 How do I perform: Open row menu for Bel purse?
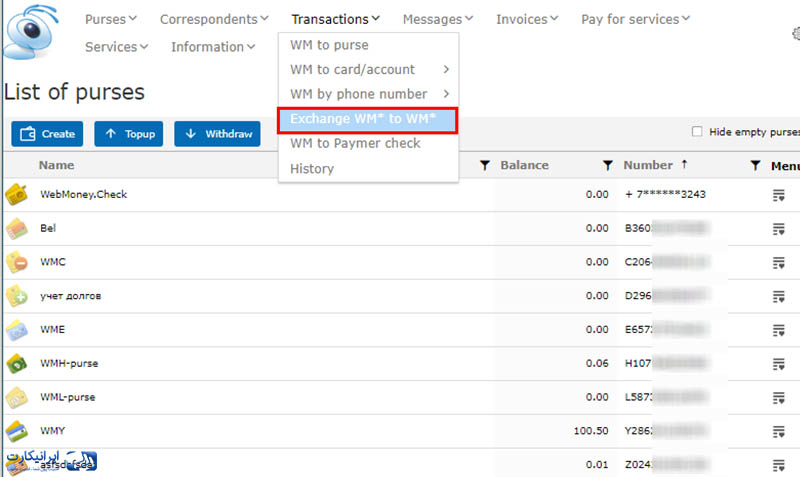coord(779,229)
